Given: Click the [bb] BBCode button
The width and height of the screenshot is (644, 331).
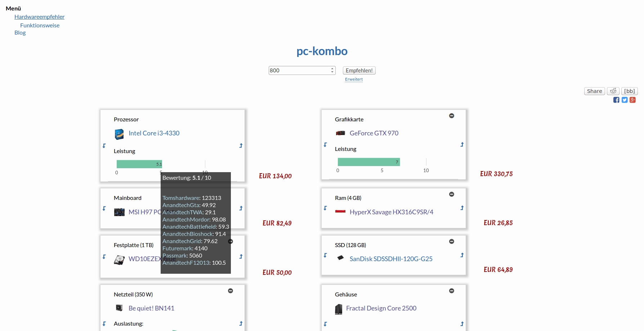Looking at the screenshot, I should click(x=630, y=91).
